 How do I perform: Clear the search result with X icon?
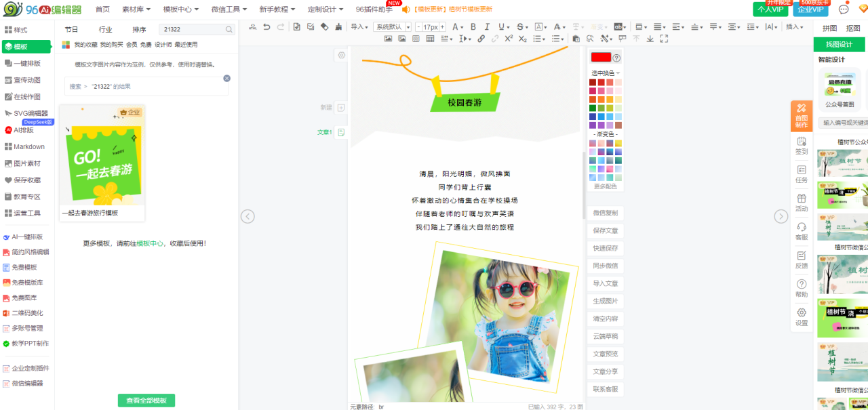coord(226,79)
